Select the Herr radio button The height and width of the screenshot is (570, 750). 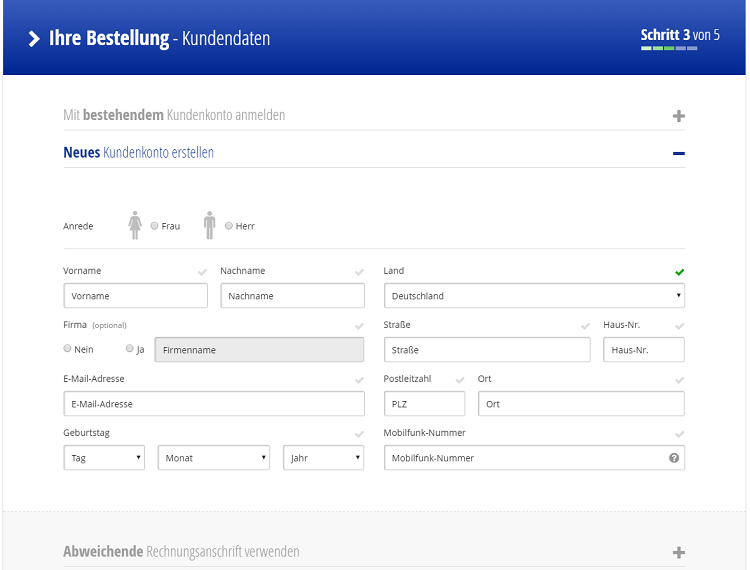tap(229, 226)
